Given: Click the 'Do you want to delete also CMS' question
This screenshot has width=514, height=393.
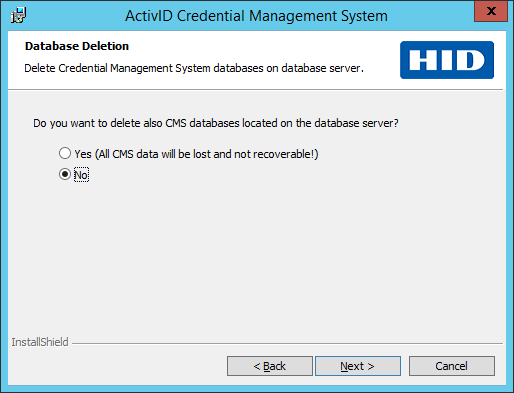Looking at the screenshot, I should click(x=216, y=123).
